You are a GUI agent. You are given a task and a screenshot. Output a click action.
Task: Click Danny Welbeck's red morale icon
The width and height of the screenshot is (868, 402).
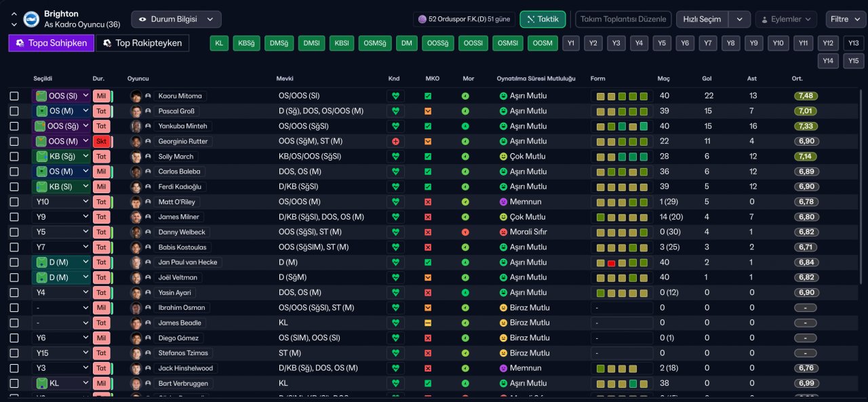[465, 233]
